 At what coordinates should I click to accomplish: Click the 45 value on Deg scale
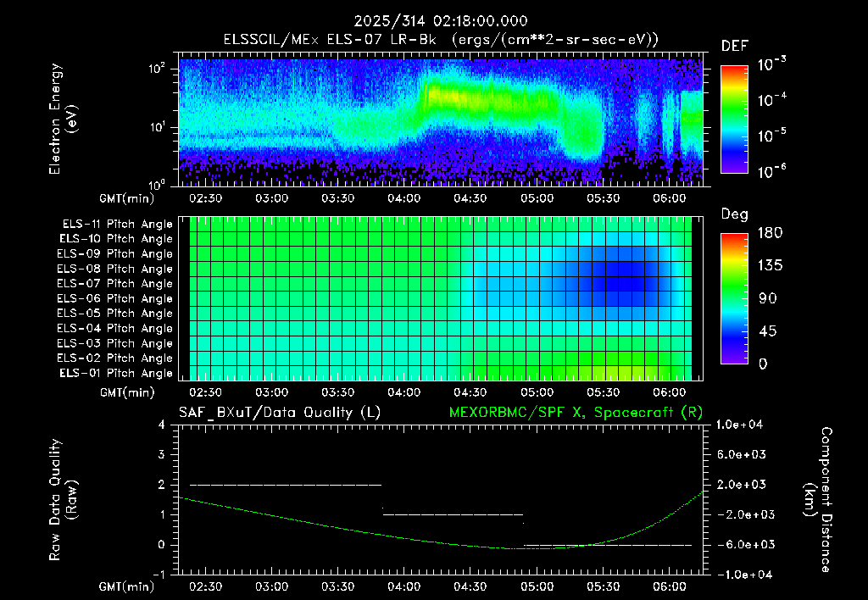point(767,331)
